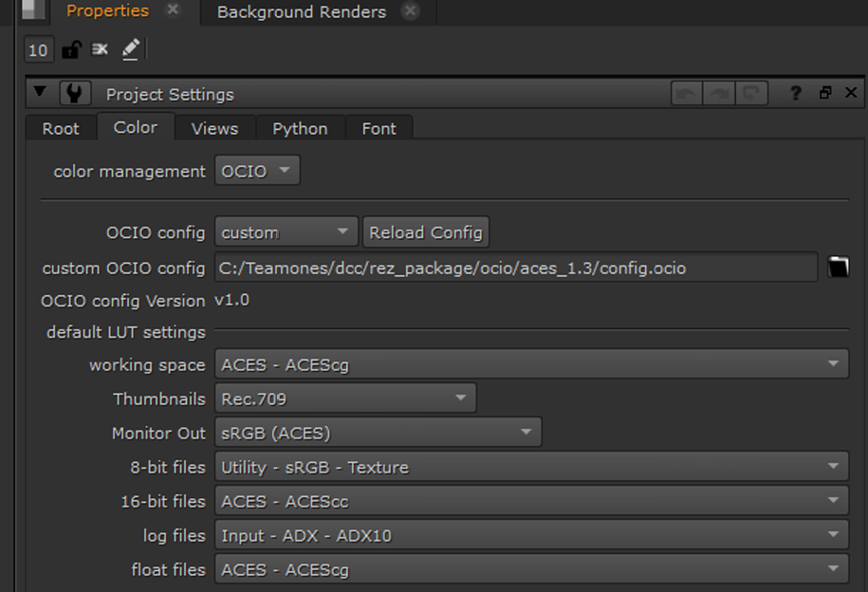Switch to the Views tab
This screenshot has height=592, width=868.
(x=214, y=128)
